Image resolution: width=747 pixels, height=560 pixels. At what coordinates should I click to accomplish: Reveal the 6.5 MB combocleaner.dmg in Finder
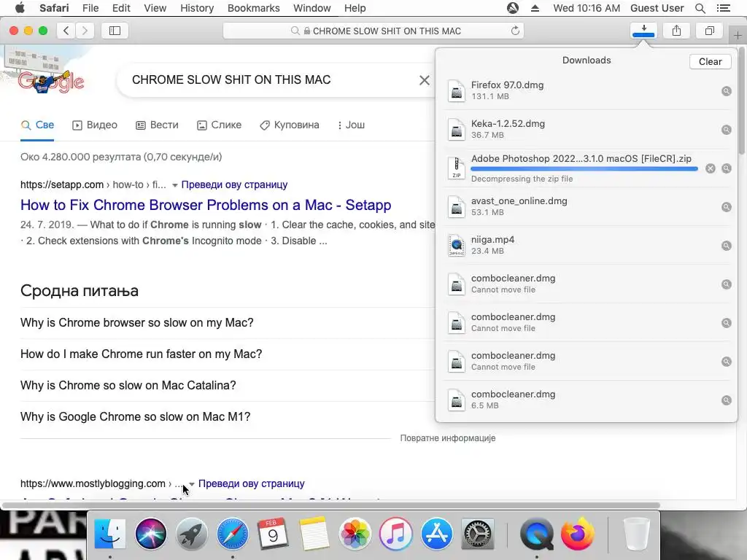pyautogui.click(x=726, y=400)
